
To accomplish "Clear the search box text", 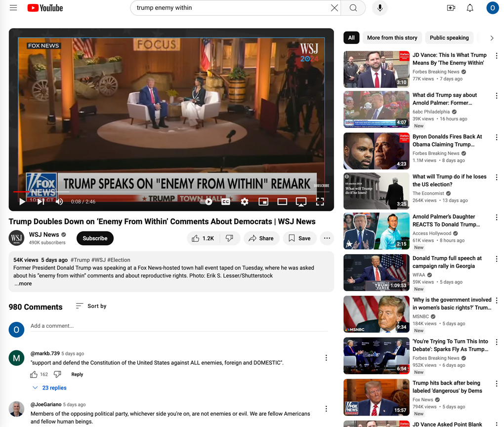I will 335,8.
